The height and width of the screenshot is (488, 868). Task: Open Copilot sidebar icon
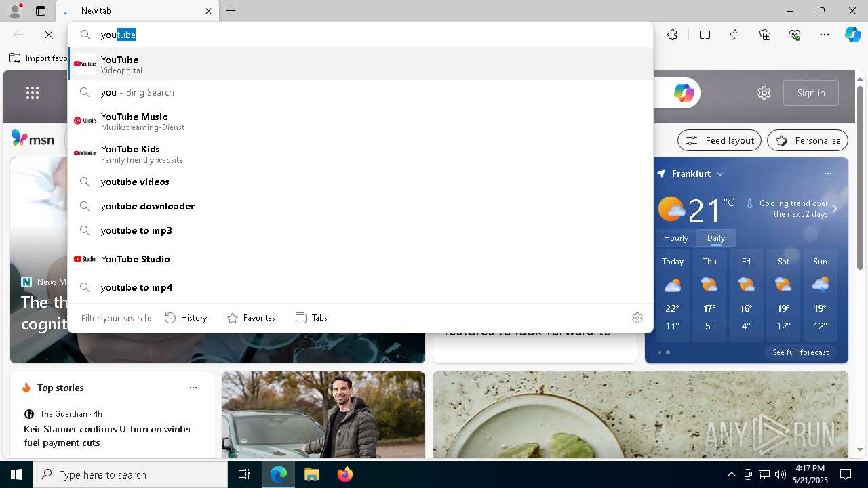click(x=852, y=35)
